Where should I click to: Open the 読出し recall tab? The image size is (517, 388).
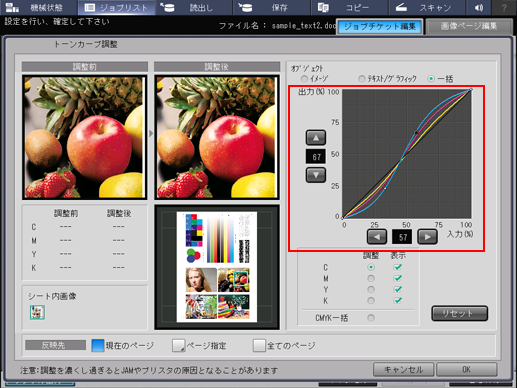coord(194,7)
